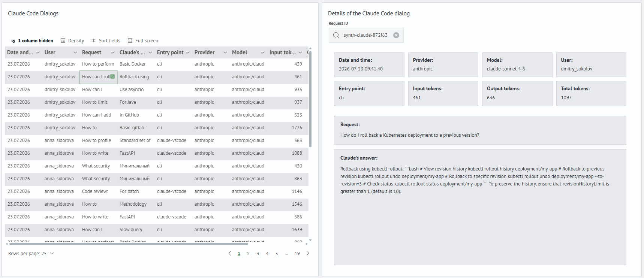The height and width of the screenshot is (278, 644).
Task: Open the Request column menu chevron
Action: pyautogui.click(x=113, y=52)
